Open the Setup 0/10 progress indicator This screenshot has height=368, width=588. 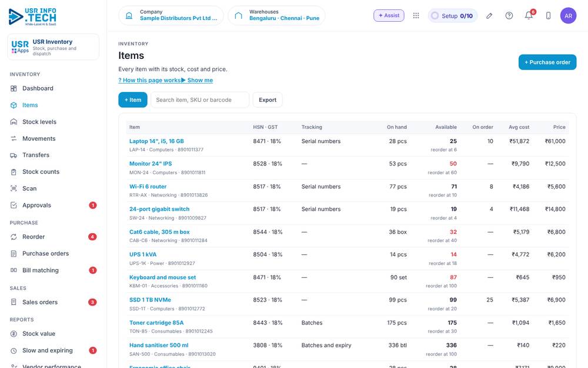[x=453, y=16]
